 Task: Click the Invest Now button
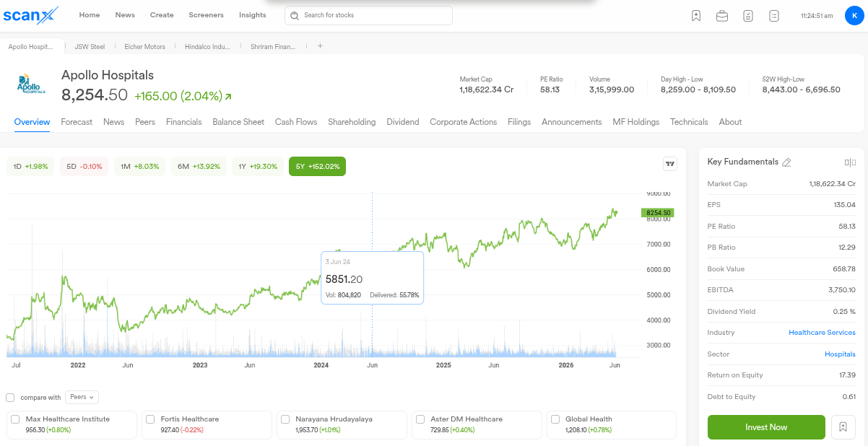coord(766,427)
